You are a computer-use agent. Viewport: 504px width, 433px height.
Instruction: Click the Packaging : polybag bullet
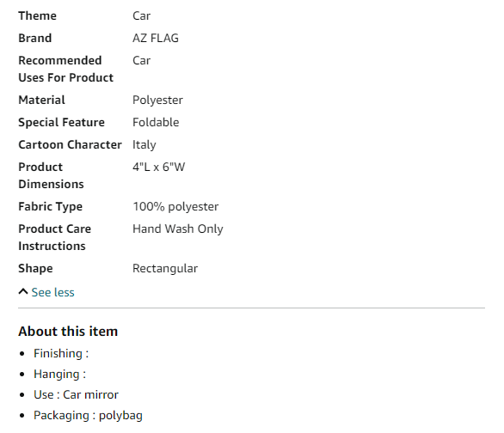coord(88,416)
